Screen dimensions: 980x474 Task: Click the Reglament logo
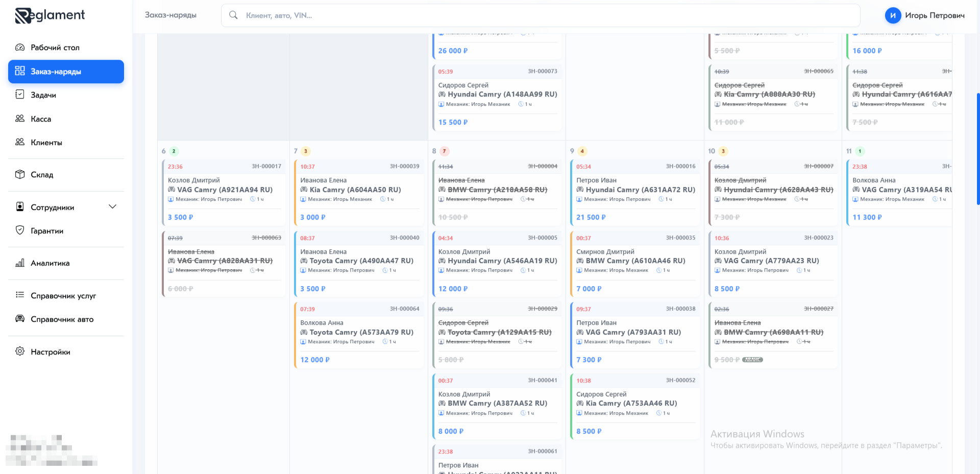(50, 16)
